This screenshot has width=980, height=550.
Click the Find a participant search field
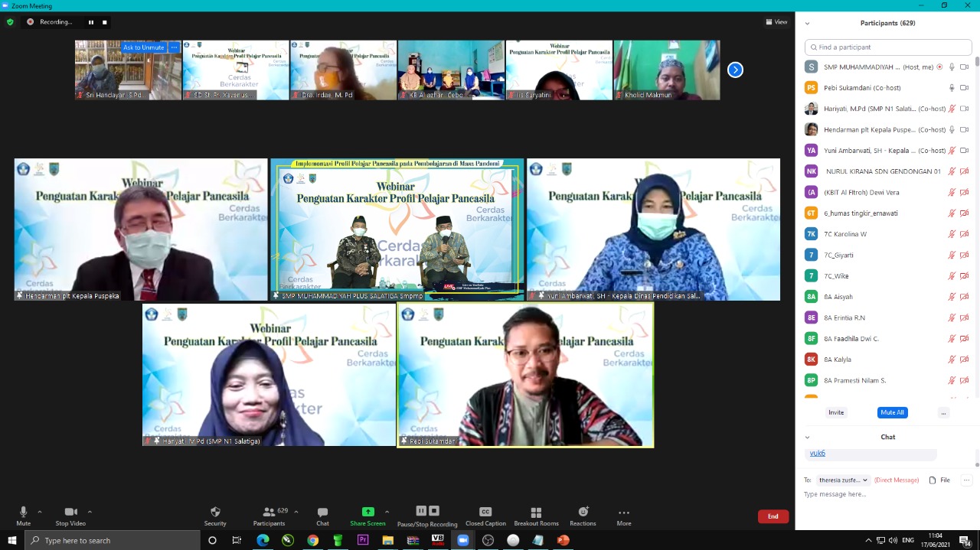tap(888, 47)
